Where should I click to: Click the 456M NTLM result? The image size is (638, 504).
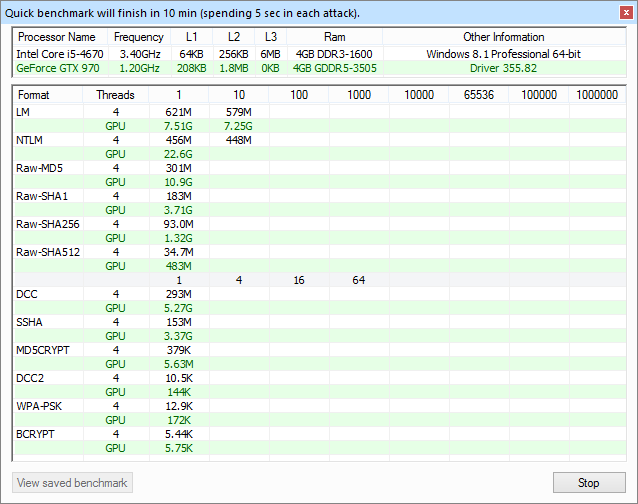(179, 140)
